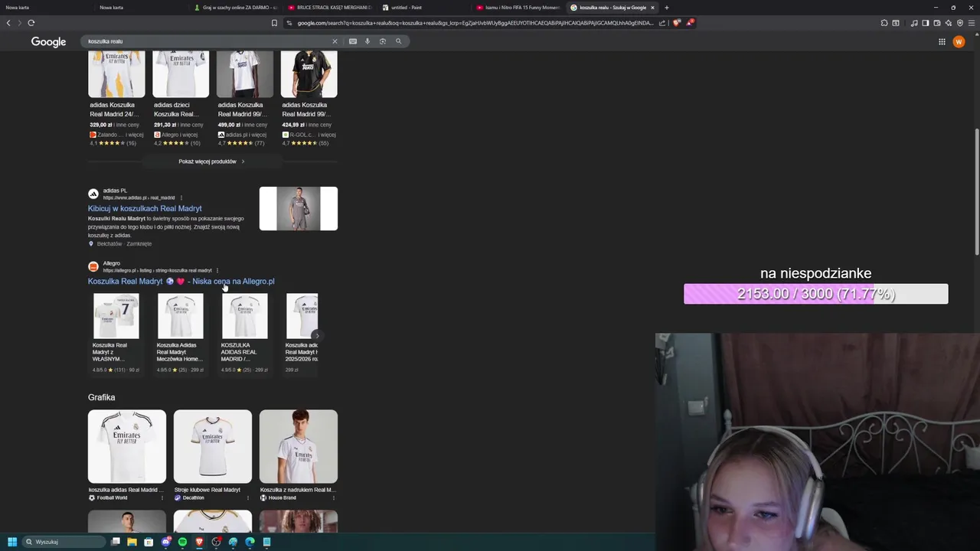Open Allegro item 'KOSZULKA ADIDAS REAL MADRID'

(x=244, y=334)
